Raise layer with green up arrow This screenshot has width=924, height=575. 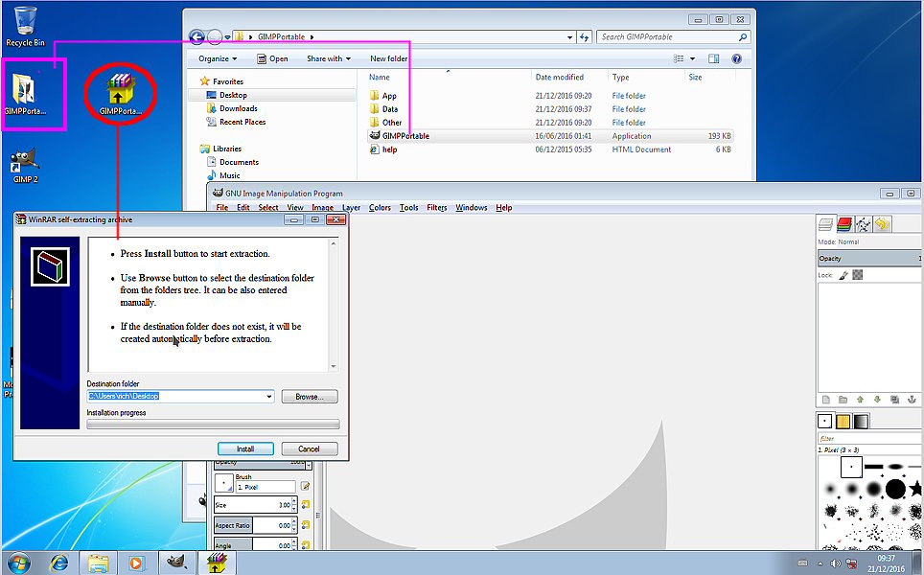[861, 400]
